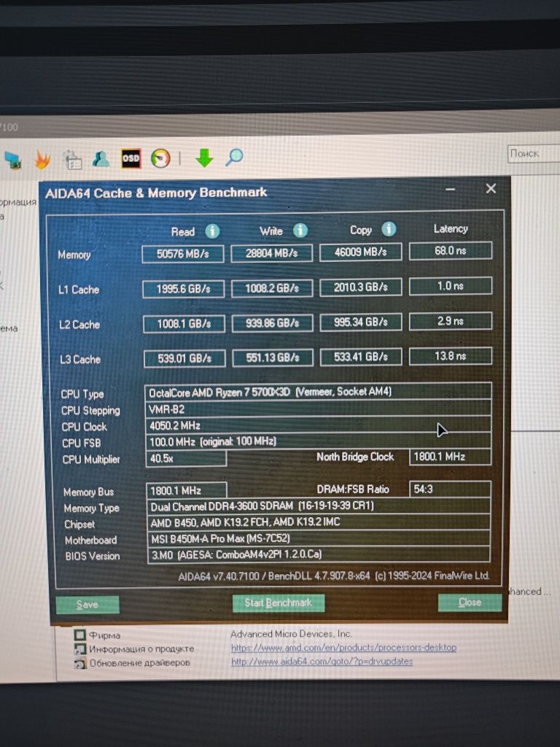The image size is (560, 747).
Task: Click Chipset AMD B450 field
Action: 319,522
